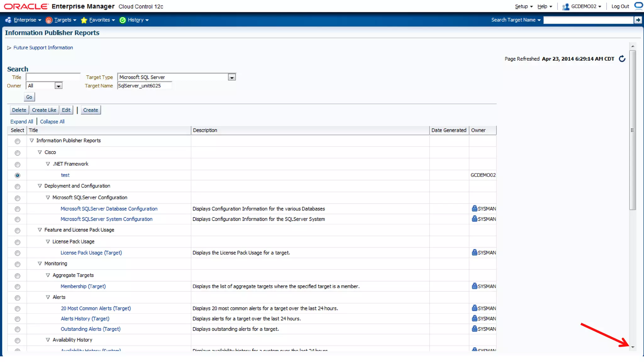The width and height of the screenshot is (644, 362).
Task: Click the Collapse All link
Action: coord(52,122)
